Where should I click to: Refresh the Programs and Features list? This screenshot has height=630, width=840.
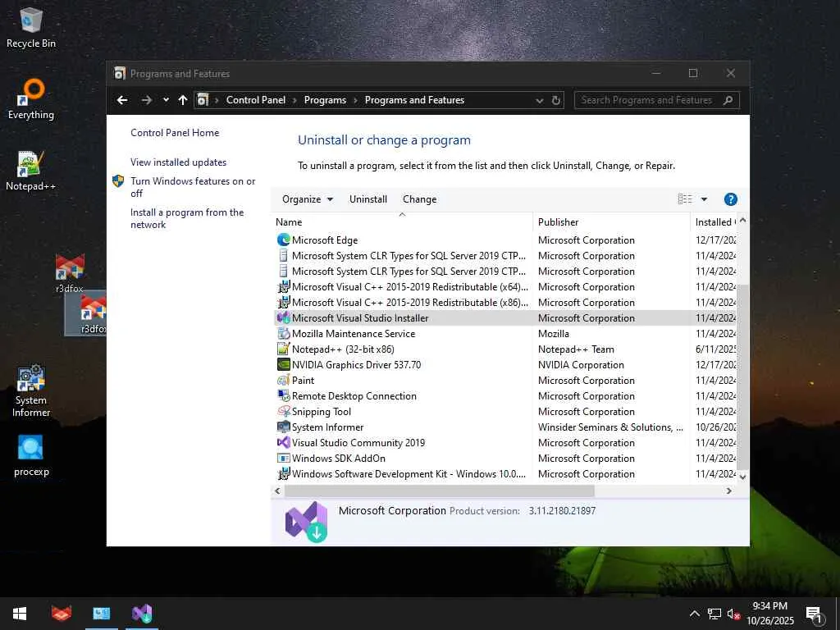coord(556,100)
